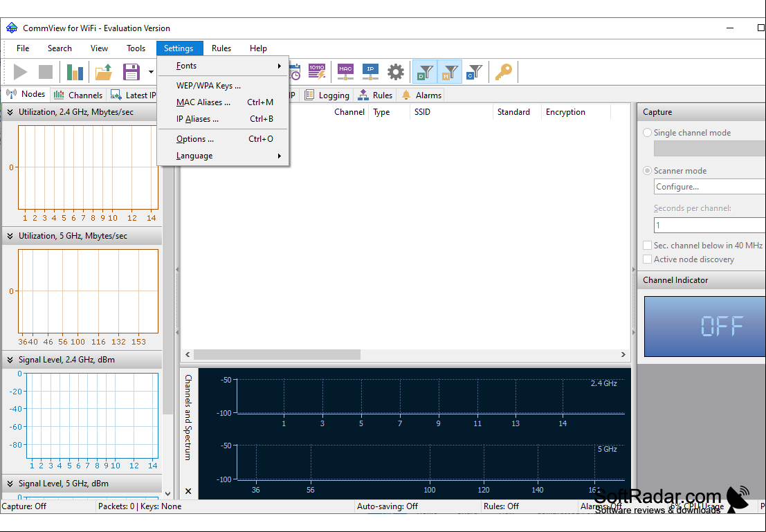Click the left panel scroll-down arrow

(x=167, y=494)
